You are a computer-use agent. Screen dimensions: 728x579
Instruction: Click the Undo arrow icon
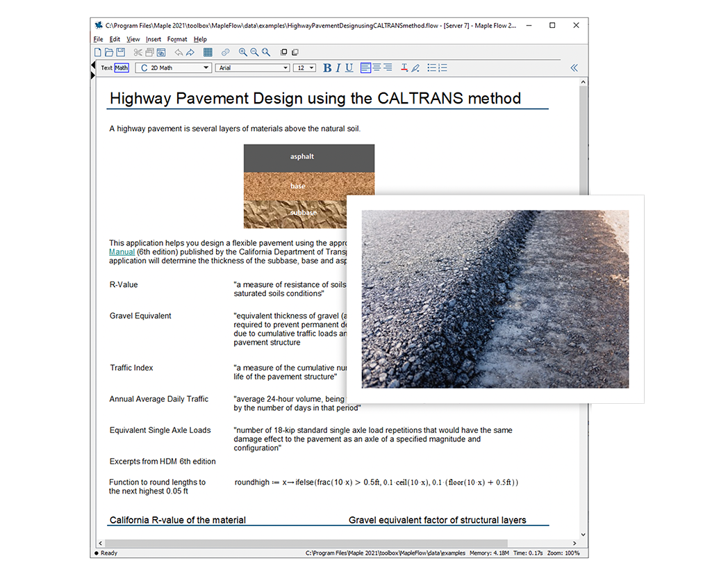179,53
